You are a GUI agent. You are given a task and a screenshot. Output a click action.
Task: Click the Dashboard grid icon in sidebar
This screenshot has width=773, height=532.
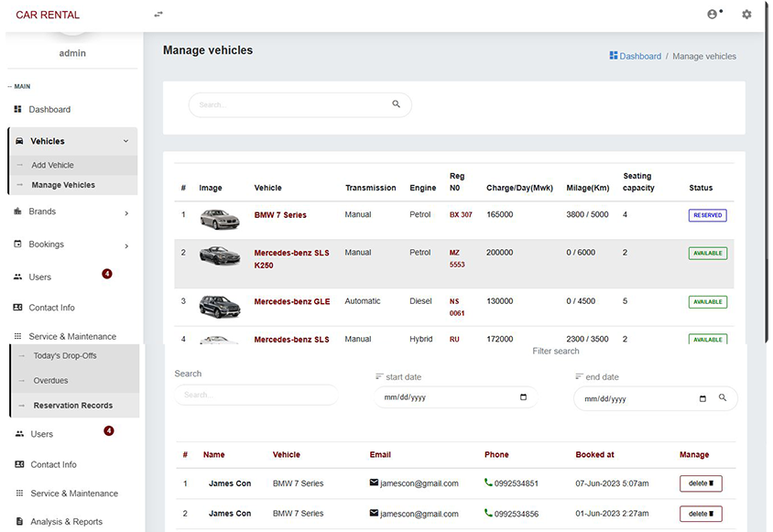17,109
